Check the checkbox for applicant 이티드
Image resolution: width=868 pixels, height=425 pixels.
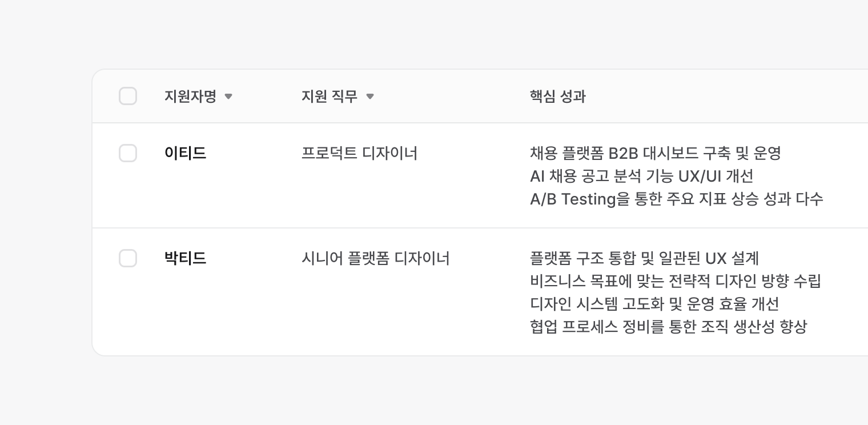click(128, 153)
